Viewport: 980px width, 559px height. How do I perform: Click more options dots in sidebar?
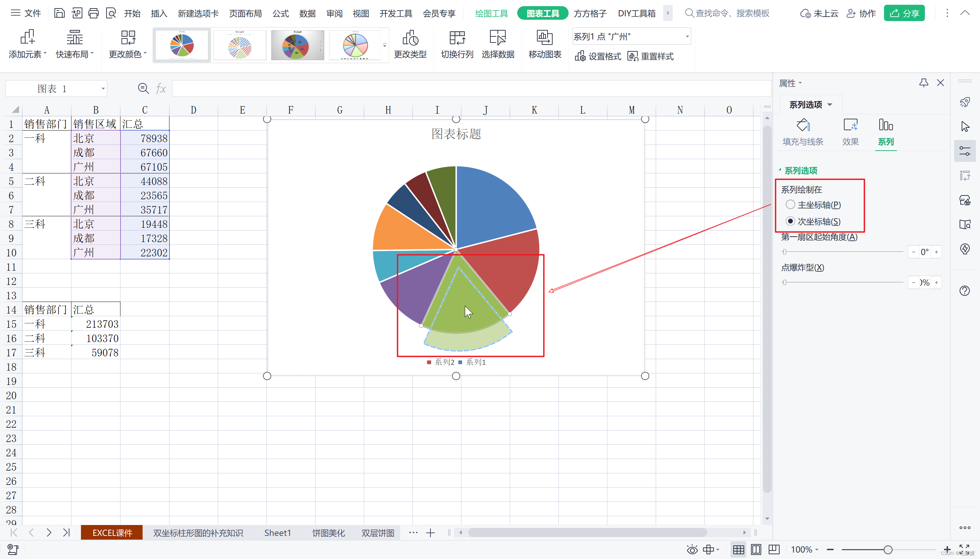tap(965, 527)
